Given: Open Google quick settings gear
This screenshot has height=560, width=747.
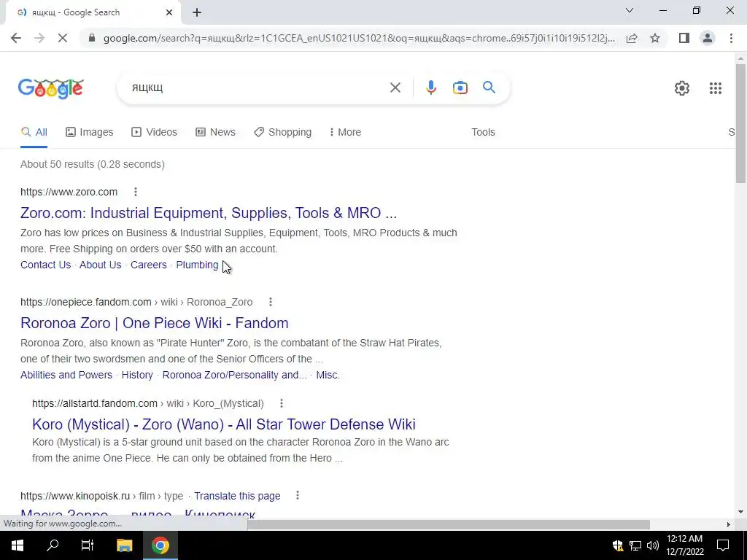Looking at the screenshot, I should [x=682, y=88].
